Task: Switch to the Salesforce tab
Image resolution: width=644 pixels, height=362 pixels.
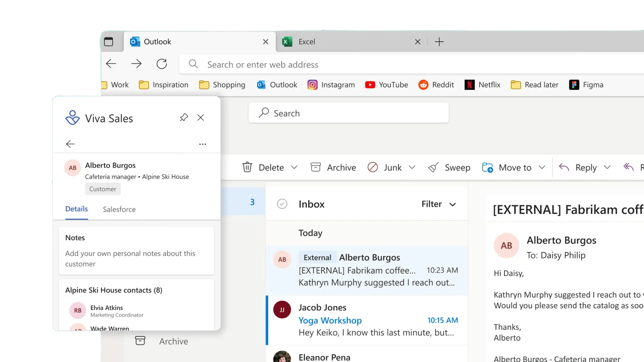Action: coord(119,209)
